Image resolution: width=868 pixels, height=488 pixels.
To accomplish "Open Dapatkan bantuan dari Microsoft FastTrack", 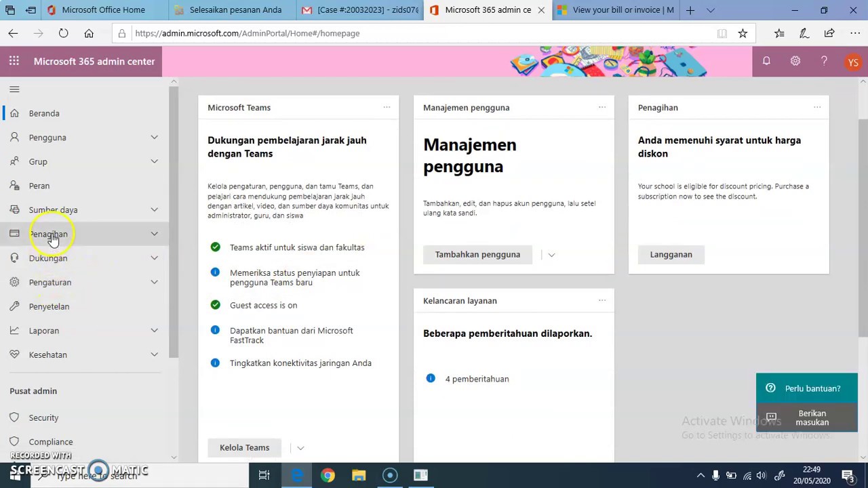I will pyautogui.click(x=292, y=335).
